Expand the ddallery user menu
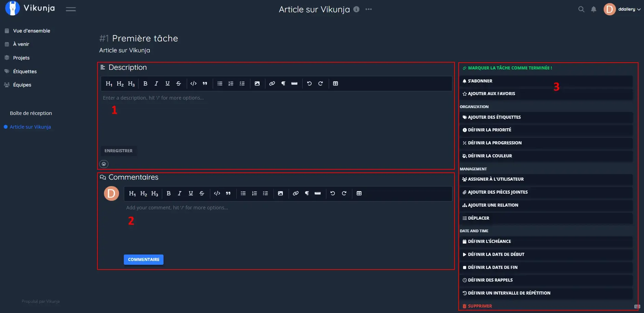 coord(622,9)
